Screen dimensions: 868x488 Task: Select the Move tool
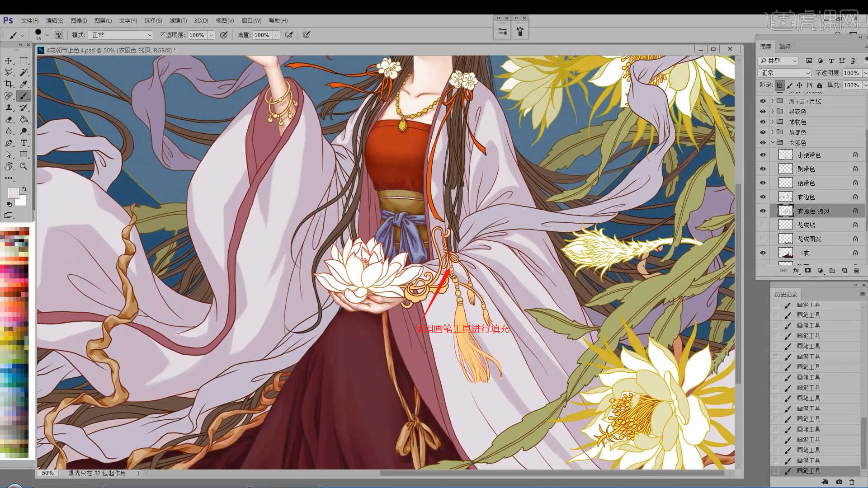[x=9, y=61]
